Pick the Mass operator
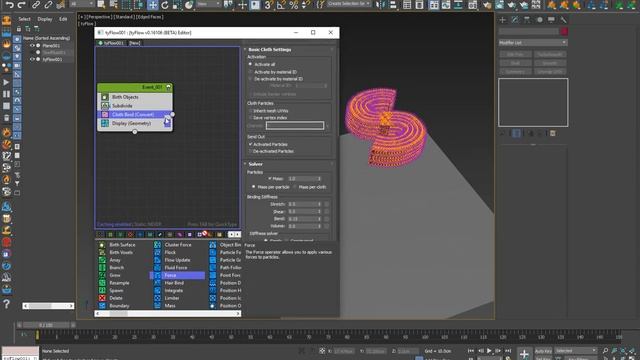This screenshot has height=360, width=640. pos(170,306)
